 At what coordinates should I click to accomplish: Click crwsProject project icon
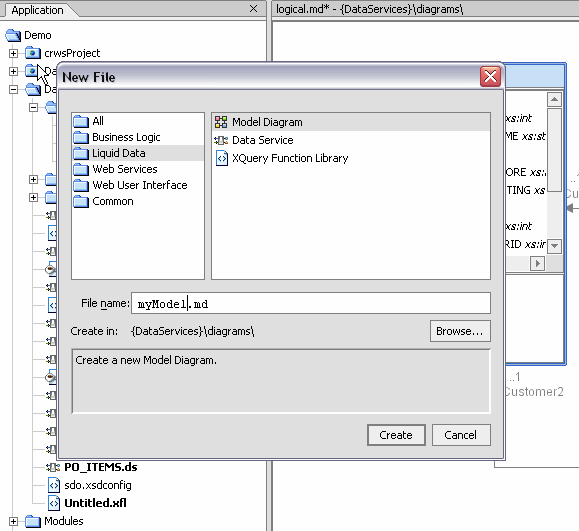(32, 53)
